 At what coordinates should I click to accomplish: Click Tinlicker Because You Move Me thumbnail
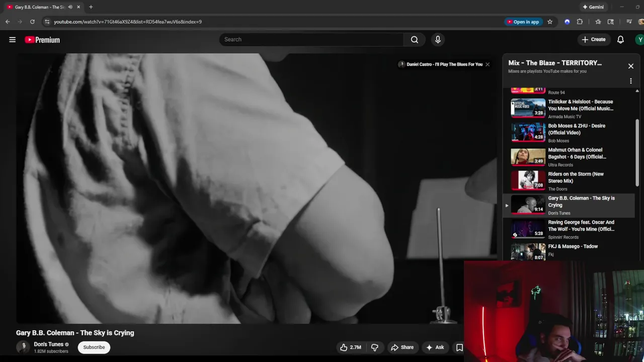pyautogui.click(x=528, y=108)
